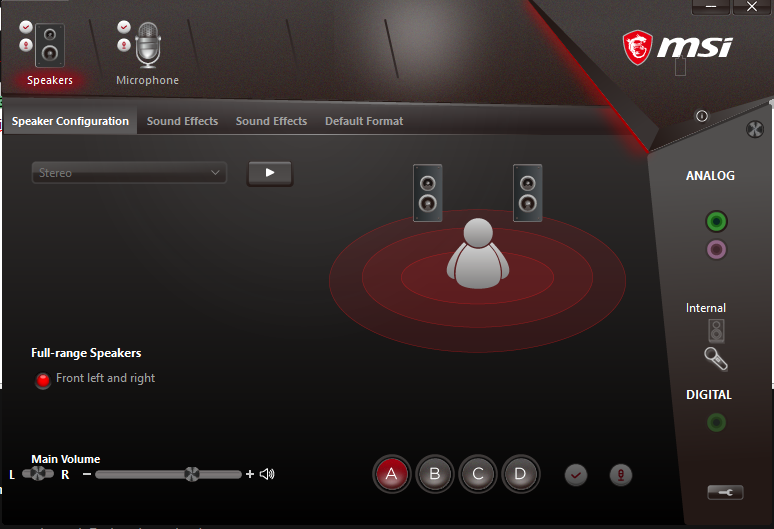Open the Stereo speaker configuration dropdown
Viewport: 774px width, 529px height.
click(129, 173)
